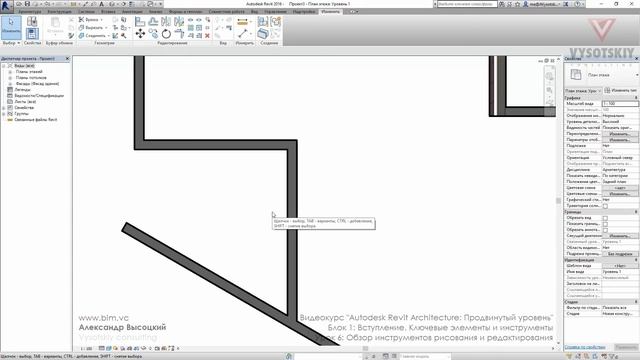Click the Copy tool icon in Редактирование
Viewport: 640px width, 360px height.
pos(153,33)
